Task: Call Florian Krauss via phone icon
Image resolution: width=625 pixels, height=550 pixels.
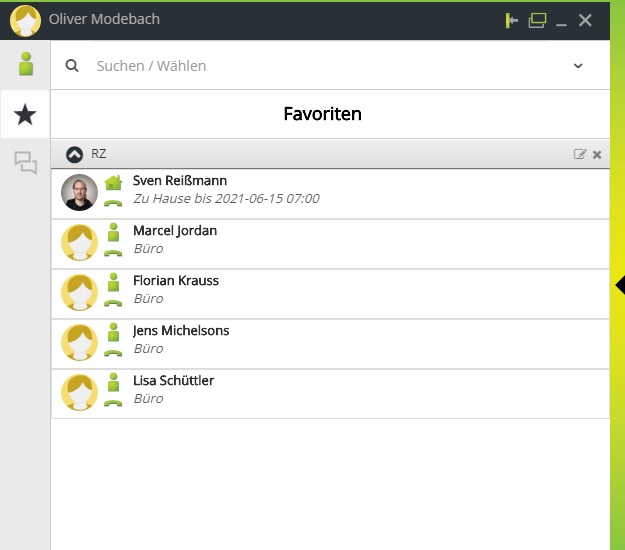Action: tap(113, 303)
